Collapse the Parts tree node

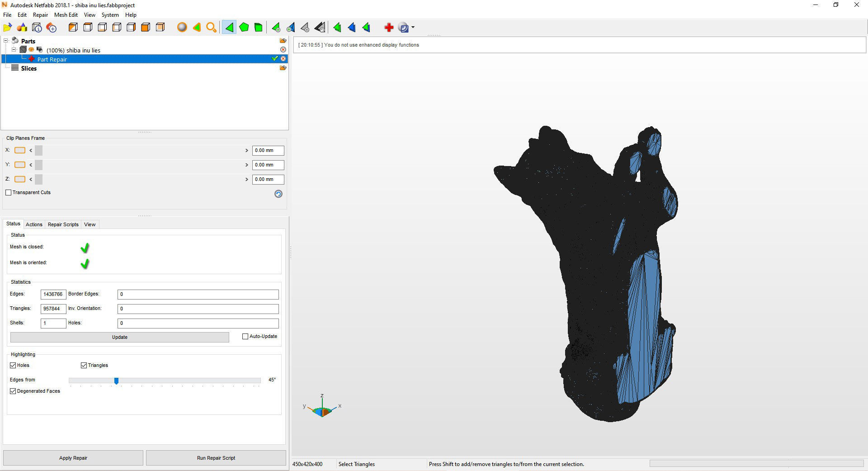click(x=6, y=41)
